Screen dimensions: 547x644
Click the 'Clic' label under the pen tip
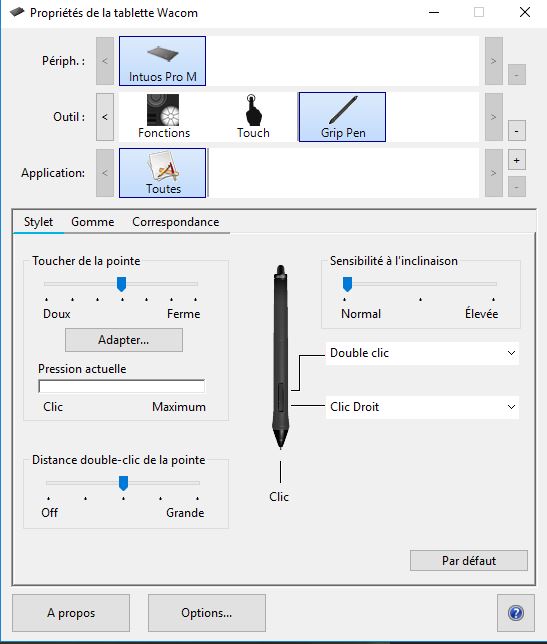click(x=279, y=497)
